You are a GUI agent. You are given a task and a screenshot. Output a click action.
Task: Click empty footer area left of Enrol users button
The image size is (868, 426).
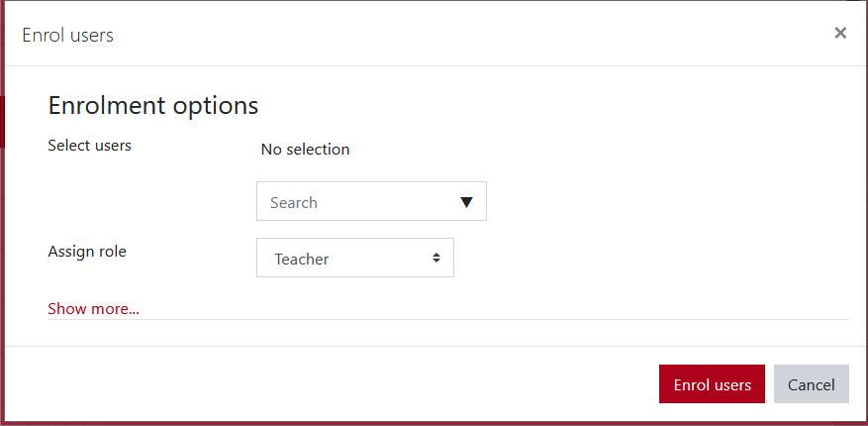point(327,384)
